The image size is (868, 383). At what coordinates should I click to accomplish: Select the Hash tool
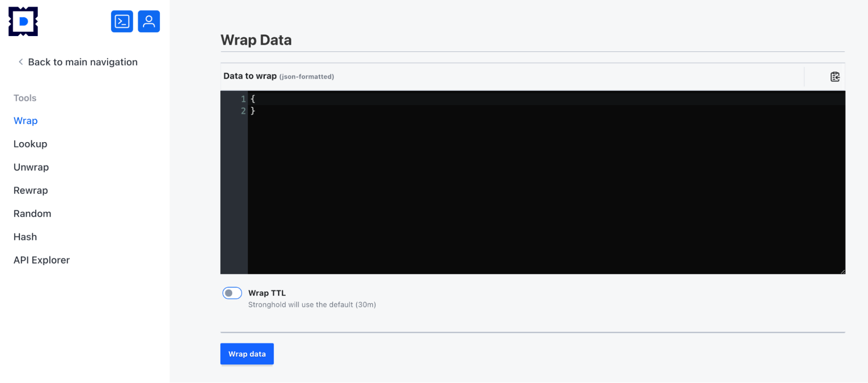tap(25, 237)
